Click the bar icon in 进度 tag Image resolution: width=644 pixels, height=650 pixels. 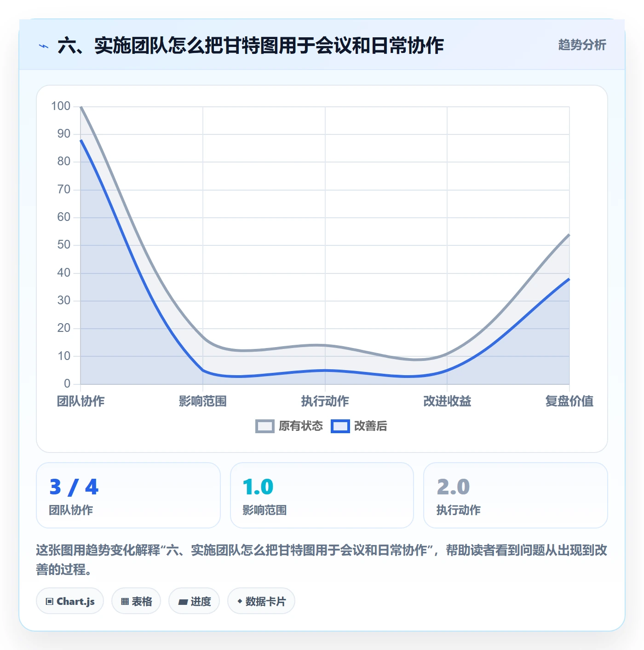pyautogui.click(x=183, y=602)
